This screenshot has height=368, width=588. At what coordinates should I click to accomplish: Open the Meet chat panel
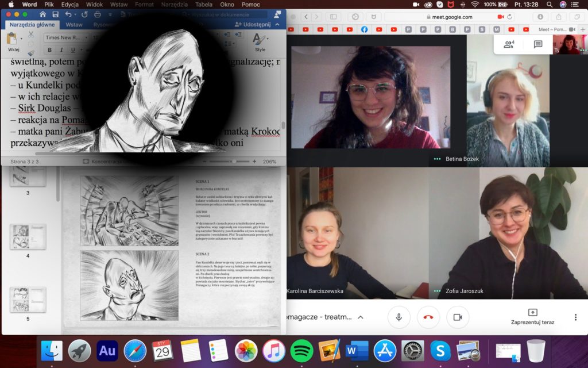[538, 44]
